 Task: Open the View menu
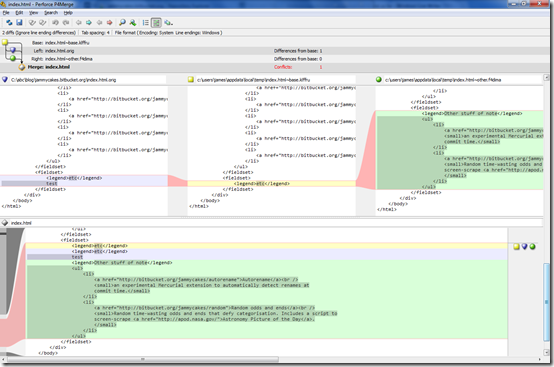click(34, 13)
